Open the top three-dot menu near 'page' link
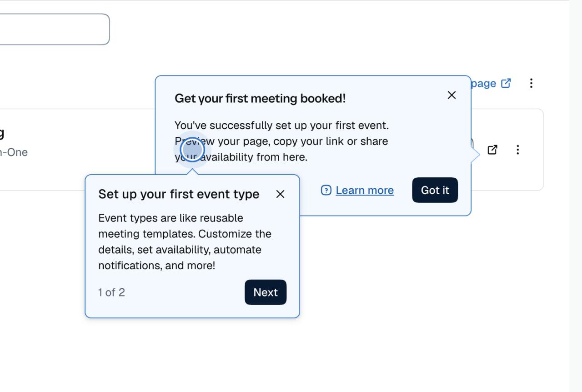 click(531, 83)
